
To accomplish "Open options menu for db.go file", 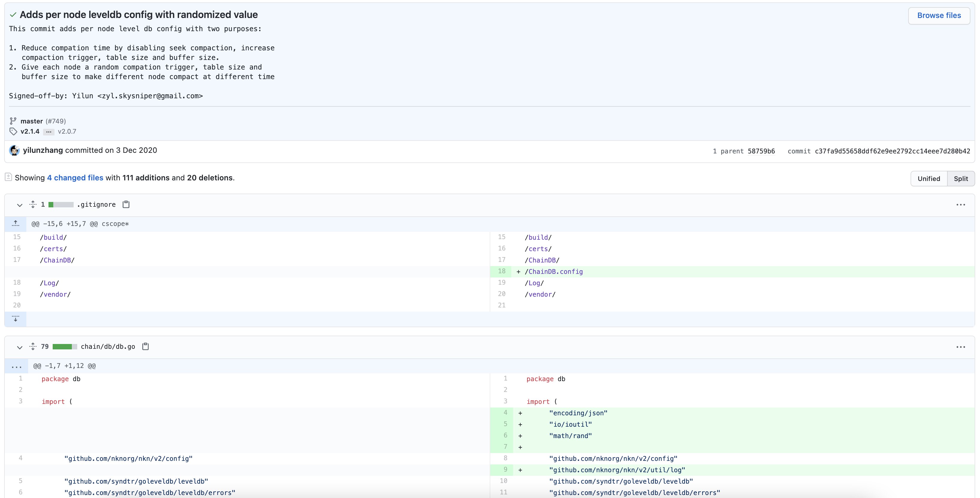I will [961, 347].
